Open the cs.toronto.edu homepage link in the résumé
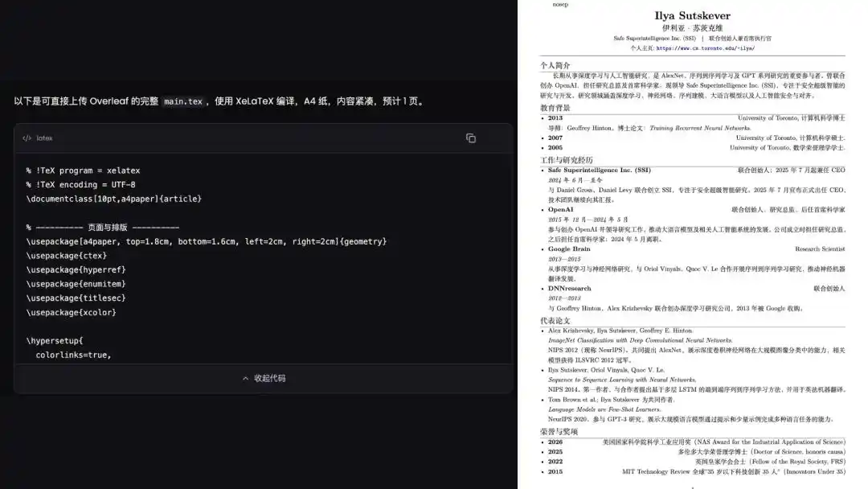 706,48
